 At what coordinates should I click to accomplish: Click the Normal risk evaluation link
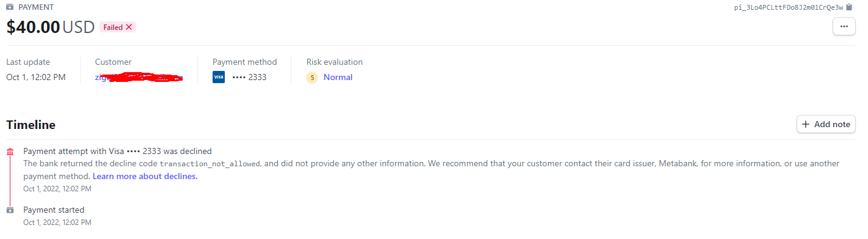click(338, 77)
